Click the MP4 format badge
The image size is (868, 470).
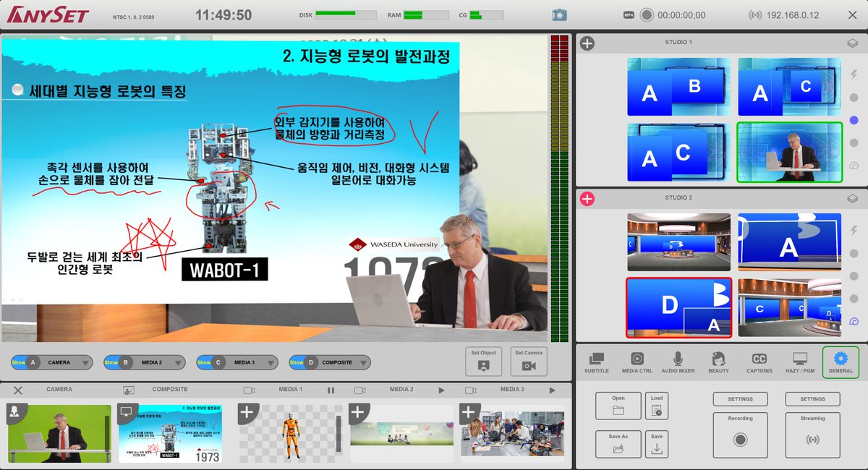point(628,15)
